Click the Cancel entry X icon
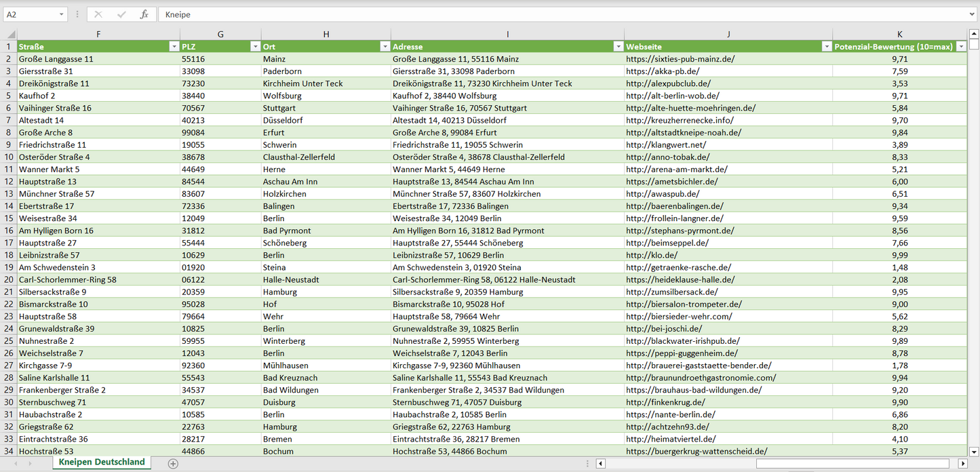The height and width of the screenshot is (472, 980). pos(98,14)
